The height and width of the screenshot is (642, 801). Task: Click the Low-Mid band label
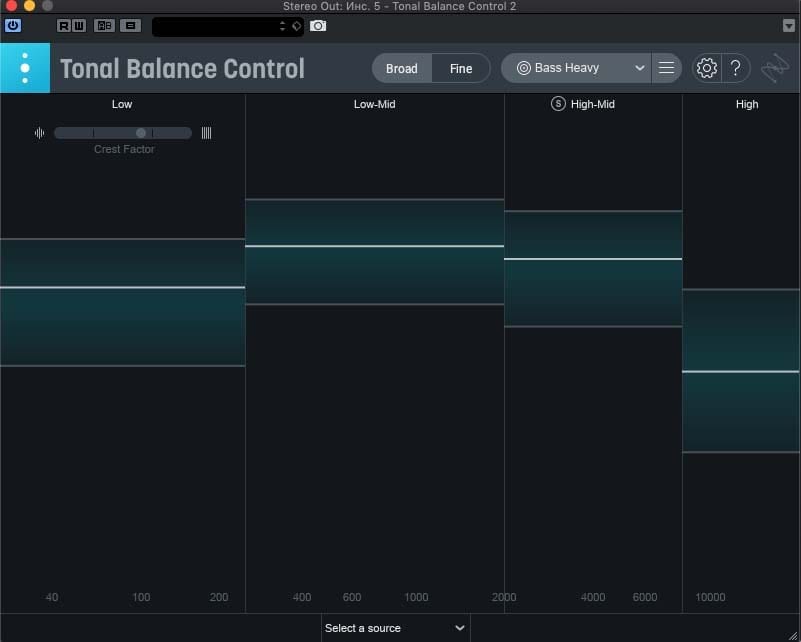(x=374, y=104)
